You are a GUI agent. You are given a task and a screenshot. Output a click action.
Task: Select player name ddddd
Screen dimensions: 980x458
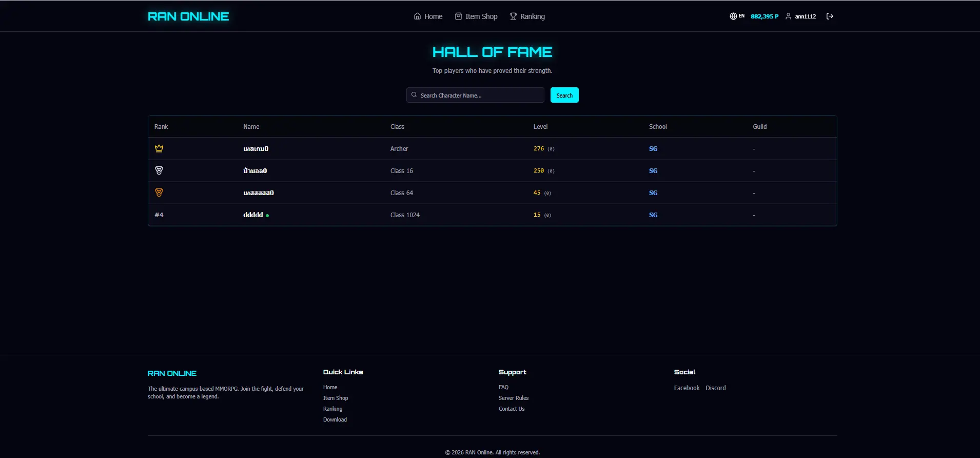click(253, 215)
